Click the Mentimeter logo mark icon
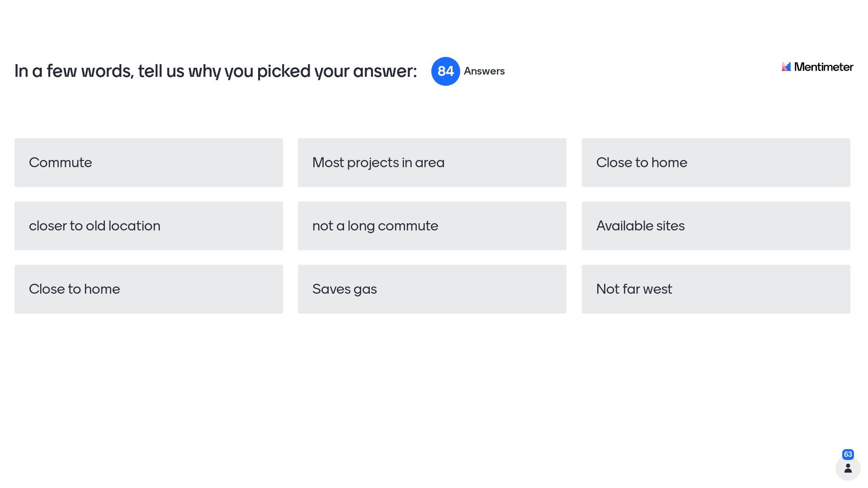This screenshot has width=868, height=488. point(786,67)
